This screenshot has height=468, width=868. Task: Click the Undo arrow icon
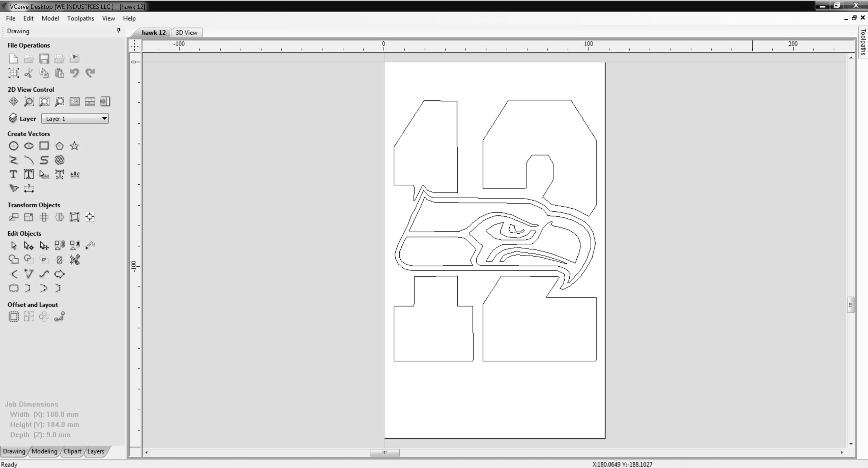click(75, 73)
